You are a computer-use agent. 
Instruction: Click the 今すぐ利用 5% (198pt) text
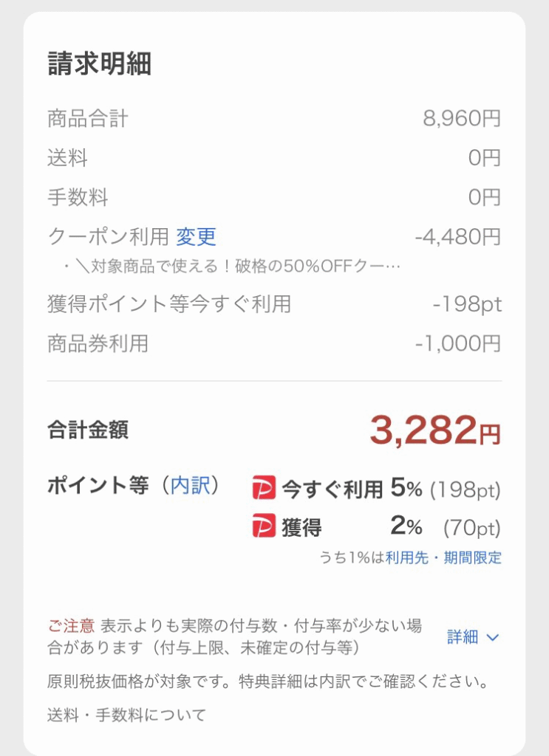392,489
